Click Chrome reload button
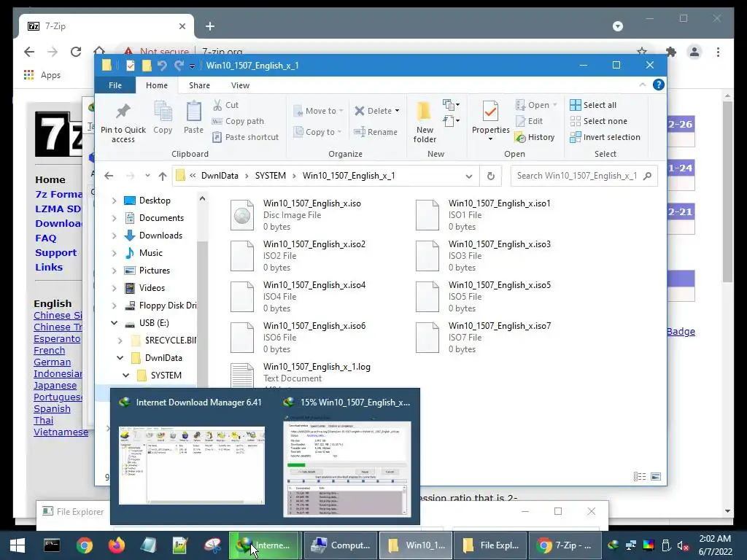Viewport: 747px width, 560px height. click(x=76, y=52)
